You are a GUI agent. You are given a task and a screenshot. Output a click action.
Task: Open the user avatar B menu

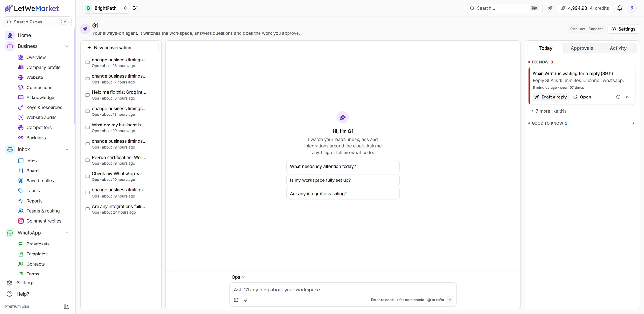pos(632,8)
